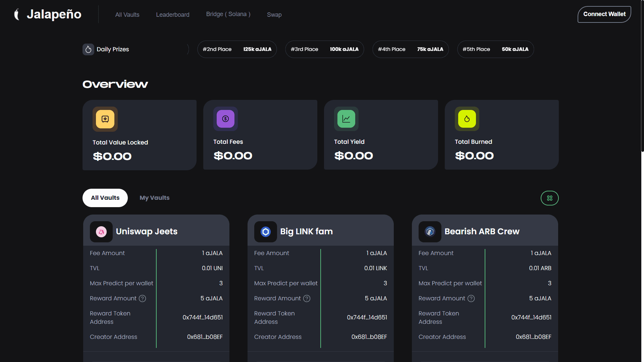Open the Bridge (Solana) navigation link
Viewport: 644px width, 362px height.
(228, 14)
